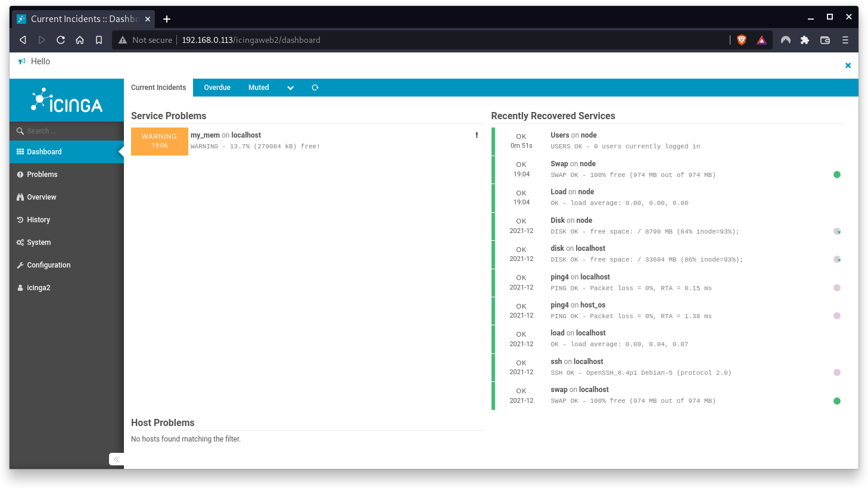Click the Brave Shields lion icon
868x488 pixels.
[x=742, y=39]
